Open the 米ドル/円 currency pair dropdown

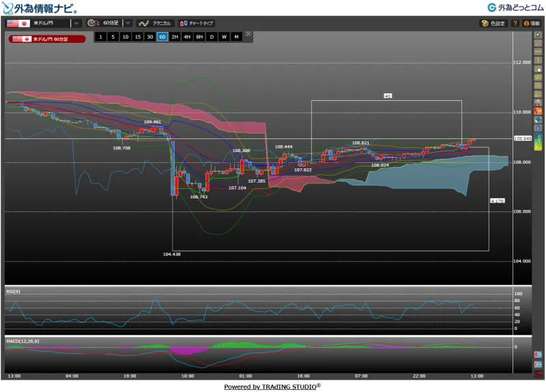pyautogui.click(x=76, y=23)
